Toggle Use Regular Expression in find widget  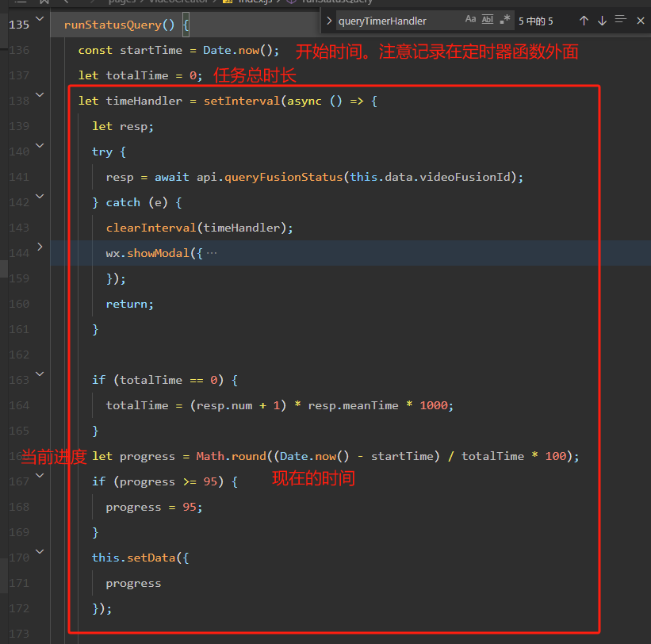[505, 19]
